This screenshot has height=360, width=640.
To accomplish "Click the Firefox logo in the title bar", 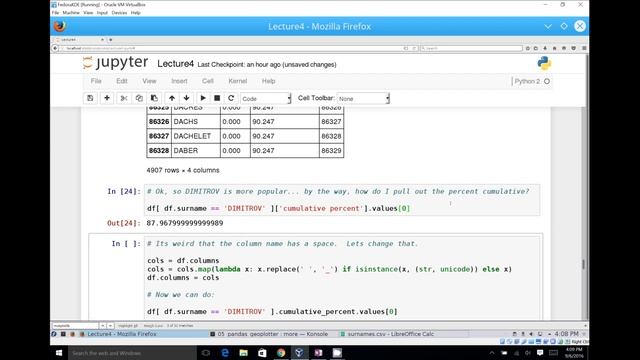I will coord(60,26).
